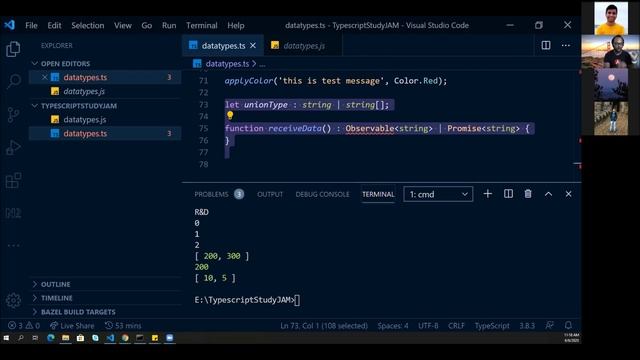Open the Manage gear in activity bar

pyautogui.click(x=13, y=300)
